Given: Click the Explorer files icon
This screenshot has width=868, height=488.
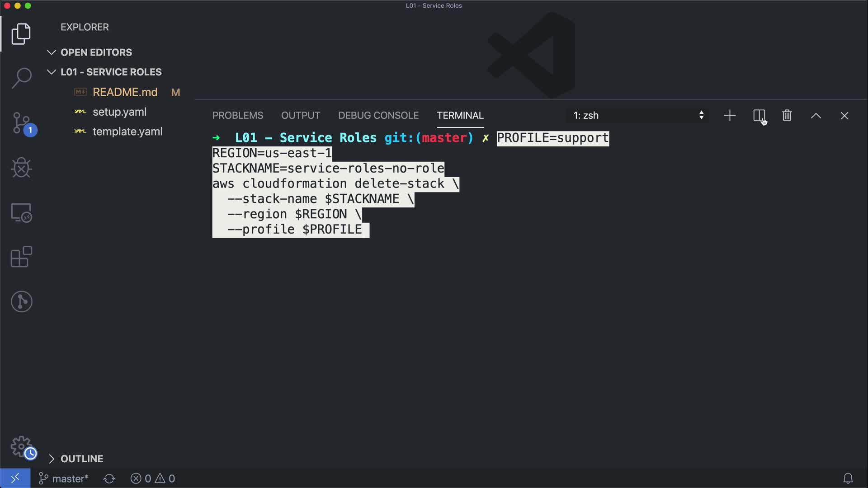Looking at the screenshot, I should pyautogui.click(x=21, y=34).
